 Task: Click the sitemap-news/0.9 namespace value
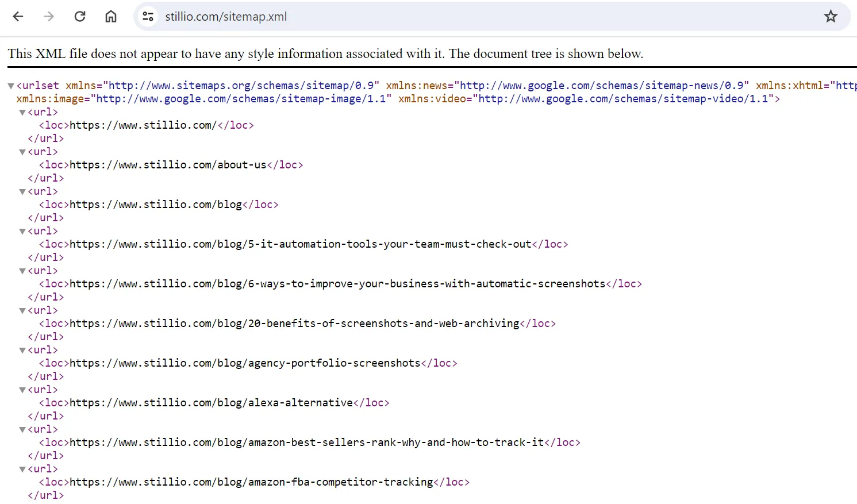602,86
